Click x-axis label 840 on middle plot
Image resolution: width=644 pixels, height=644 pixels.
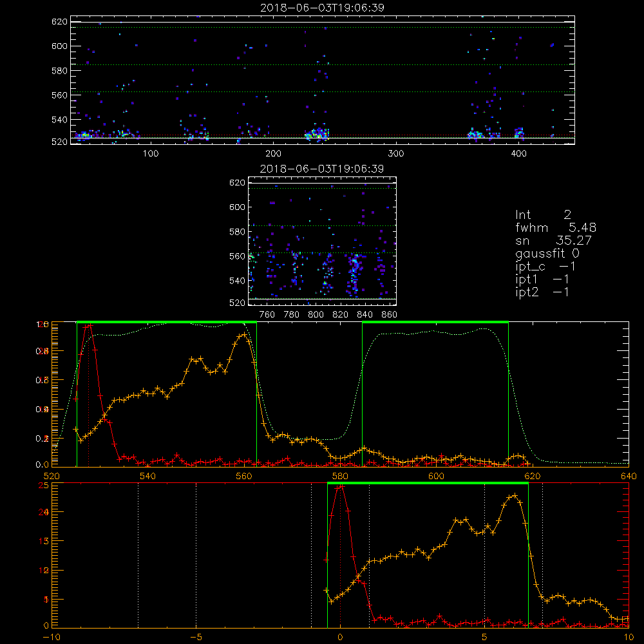click(365, 315)
